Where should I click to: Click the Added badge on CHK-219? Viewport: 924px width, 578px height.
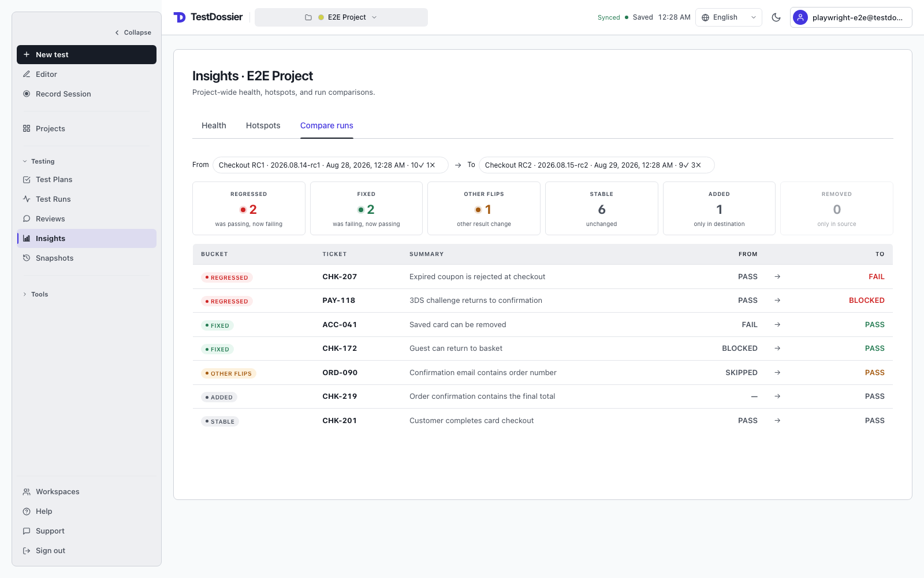[219, 397]
